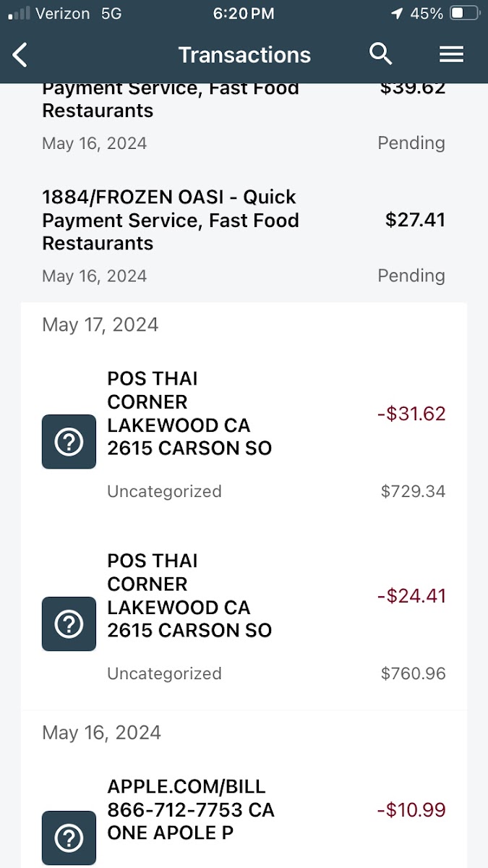Tap the cellular signal bars icon

coord(20,14)
